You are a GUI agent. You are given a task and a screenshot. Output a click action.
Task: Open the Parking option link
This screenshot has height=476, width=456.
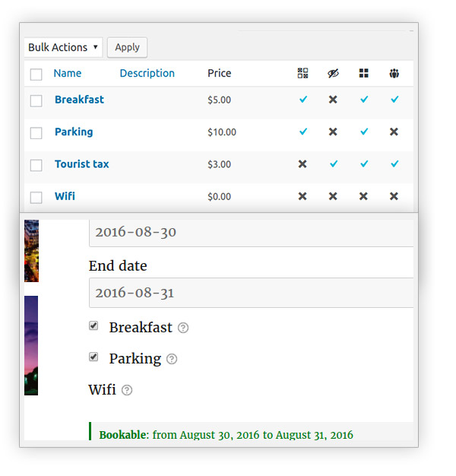point(74,132)
